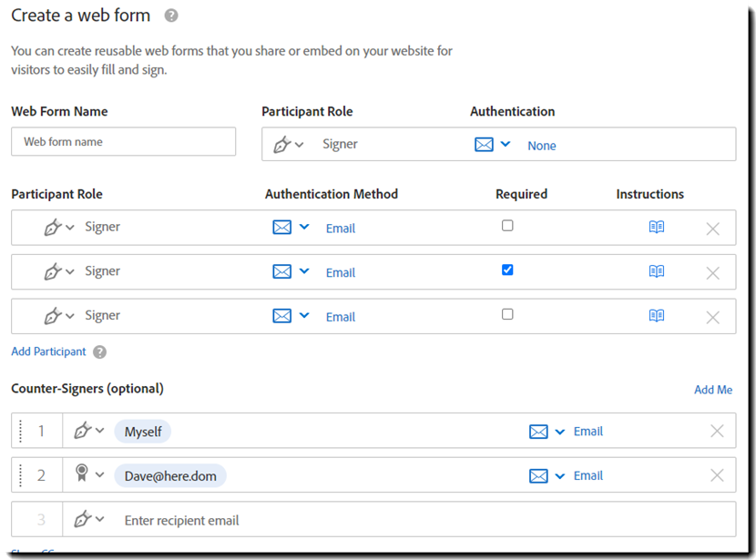Click the certifier ribbon icon for Dave@here.dom
The width and height of the screenshot is (756, 560).
81,475
